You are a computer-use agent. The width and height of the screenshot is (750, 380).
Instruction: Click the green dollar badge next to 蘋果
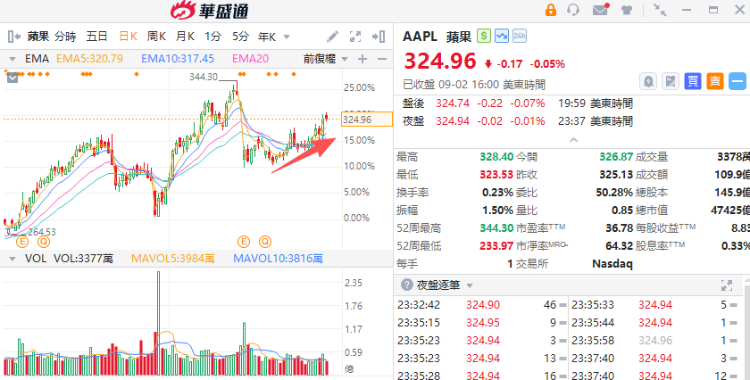pos(484,36)
